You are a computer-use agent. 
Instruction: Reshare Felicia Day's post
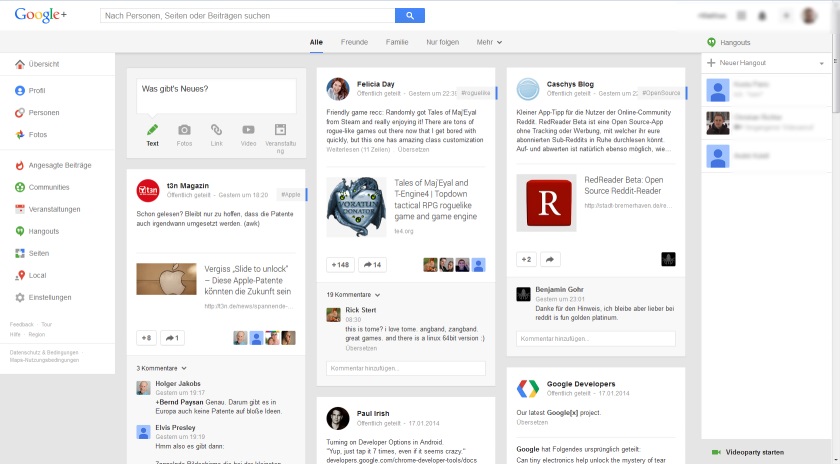(x=372, y=265)
